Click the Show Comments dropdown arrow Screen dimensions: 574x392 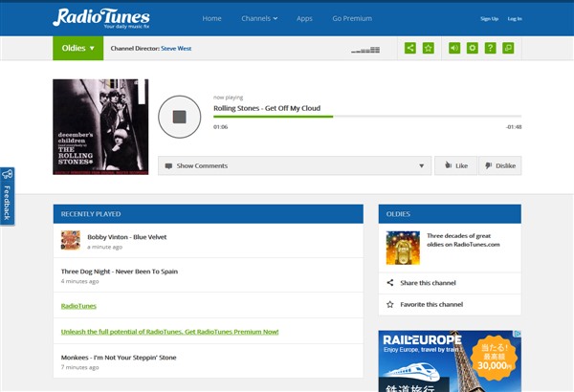click(x=421, y=165)
